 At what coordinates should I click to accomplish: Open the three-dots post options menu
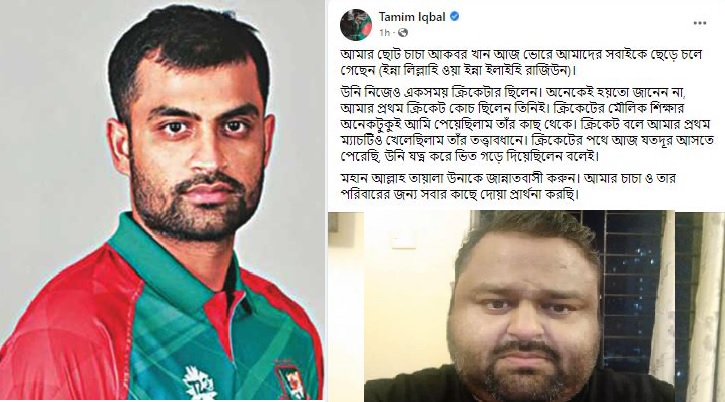coord(700,23)
